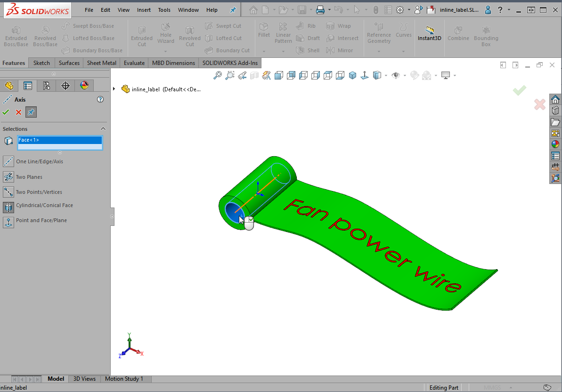Click the Intersect button
This screenshot has height=392, width=562.
342,38
